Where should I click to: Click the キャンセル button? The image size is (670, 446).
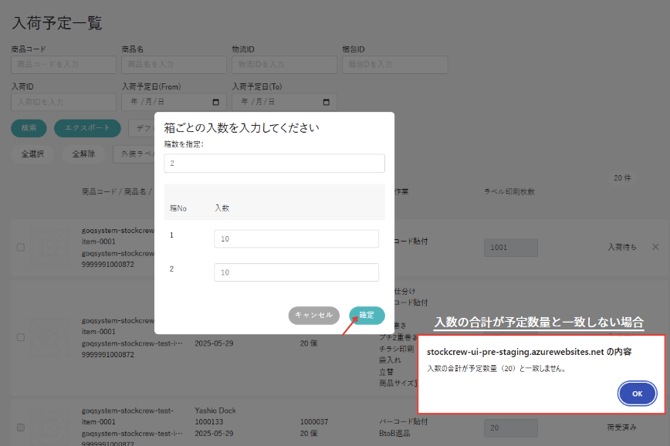[x=314, y=315]
